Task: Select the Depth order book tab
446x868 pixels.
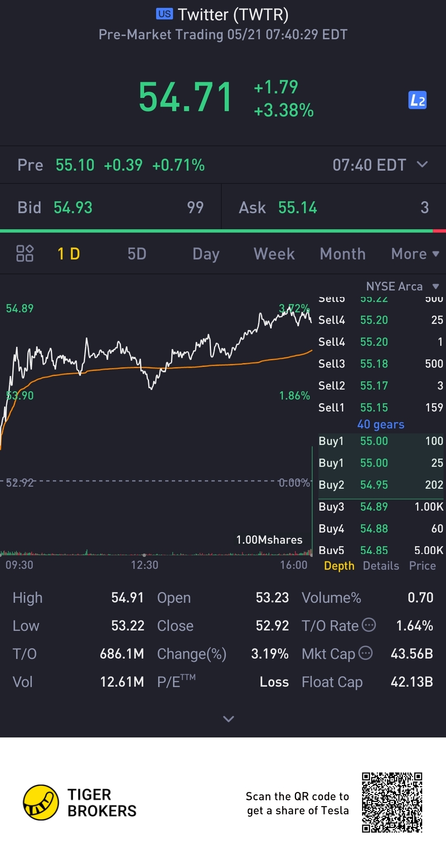Action: [339, 566]
